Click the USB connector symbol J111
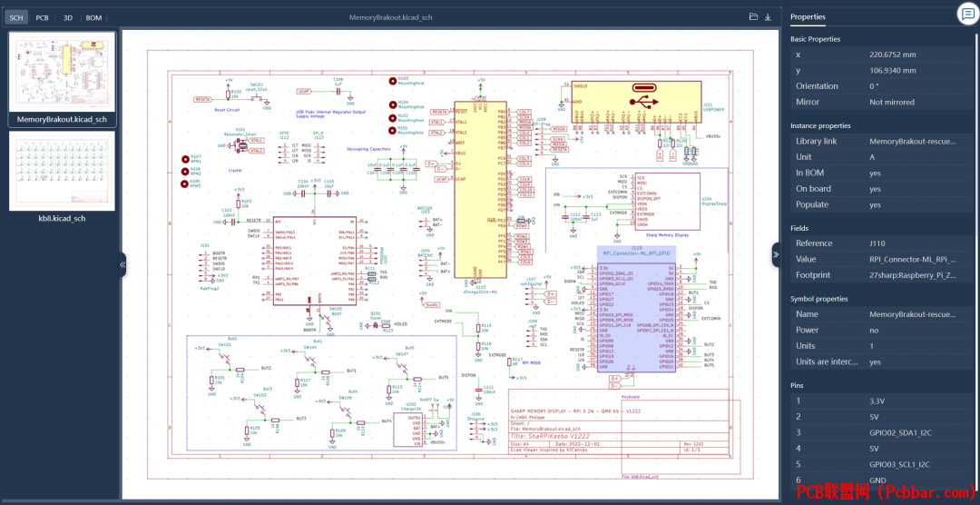980x505 pixels. click(x=637, y=102)
